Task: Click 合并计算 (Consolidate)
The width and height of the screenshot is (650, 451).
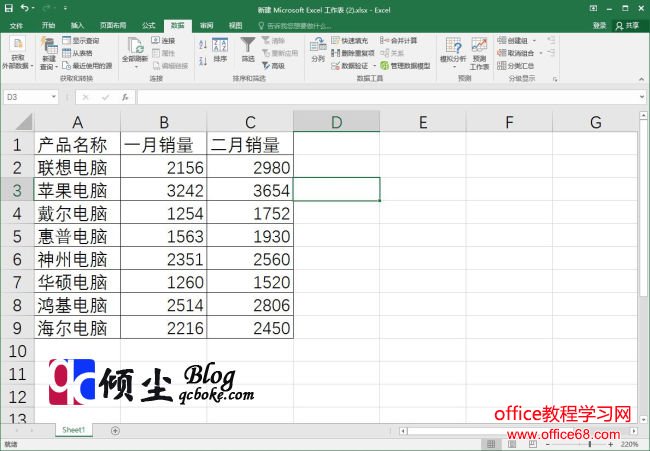Action: pyautogui.click(x=399, y=41)
